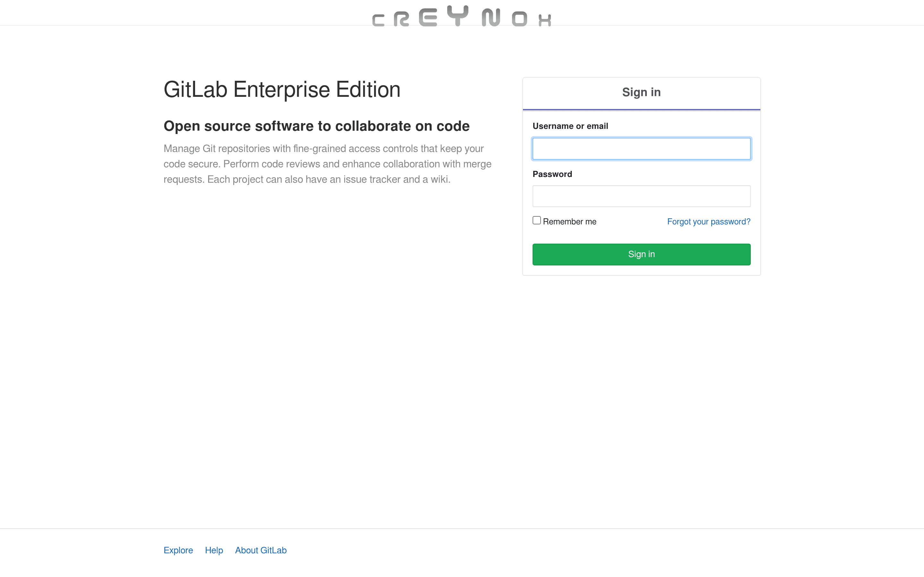Image resolution: width=924 pixels, height=577 pixels.
Task: Click the site logo to return home
Action: 462,16
